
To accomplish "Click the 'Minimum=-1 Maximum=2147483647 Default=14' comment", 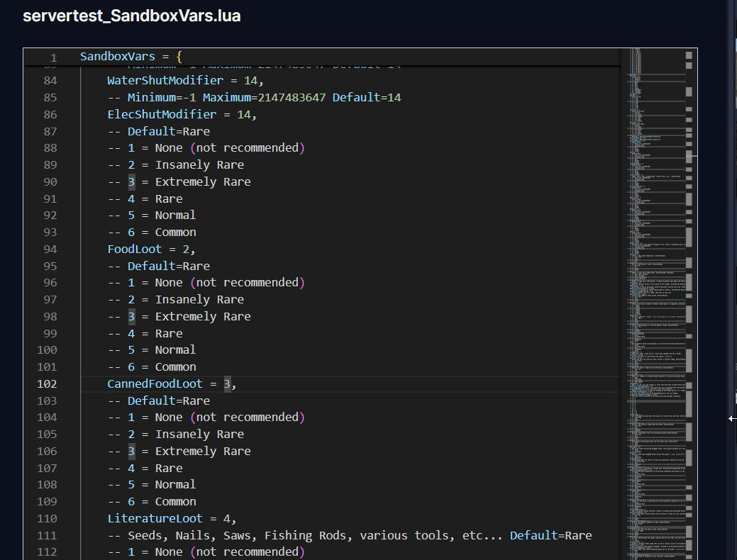I will (254, 97).
